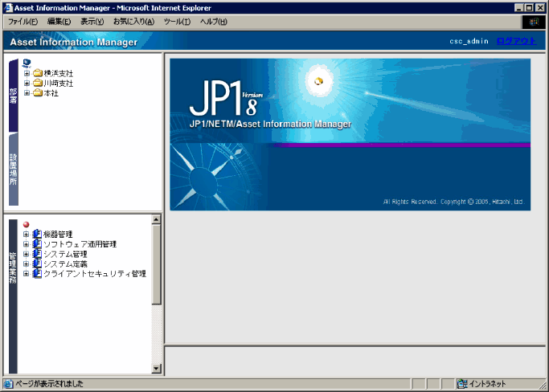Click the ページが表示されました status text

click(x=49, y=384)
